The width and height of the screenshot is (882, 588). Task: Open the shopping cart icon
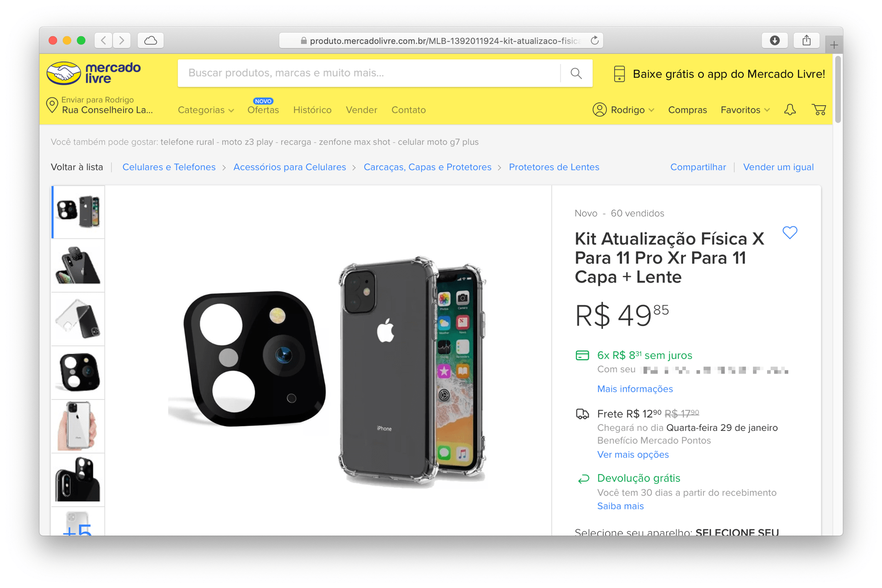click(x=819, y=110)
